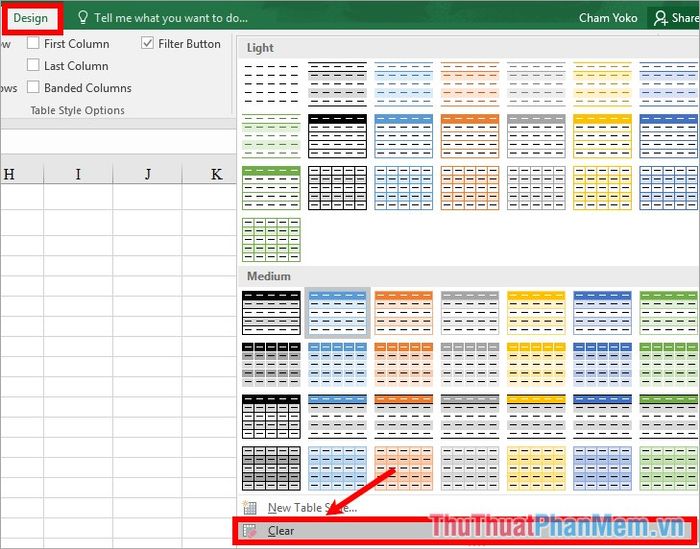Choose the highlighted blue Medium style thumbnail
Screen dimensions: 700x549
coord(337,312)
